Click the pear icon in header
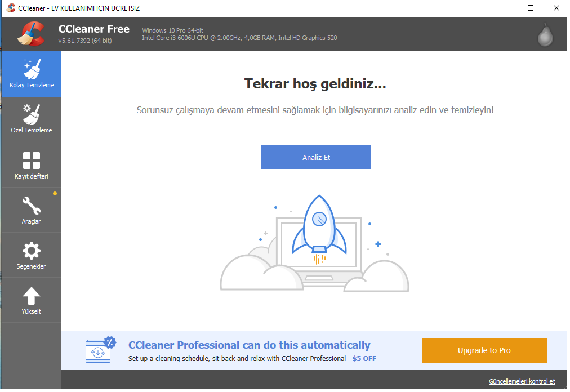Viewport: 570px width, 392px height. click(545, 35)
